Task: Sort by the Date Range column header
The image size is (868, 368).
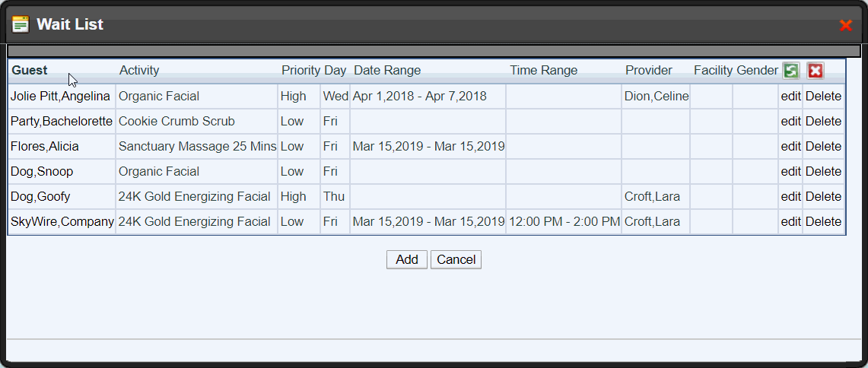Action: tap(387, 70)
